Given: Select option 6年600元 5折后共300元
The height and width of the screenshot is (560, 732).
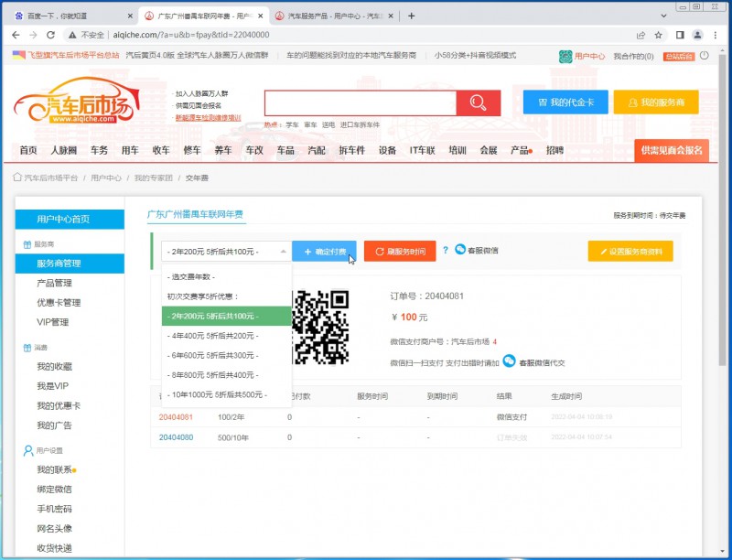Looking at the screenshot, I should (x=226, y=355).
